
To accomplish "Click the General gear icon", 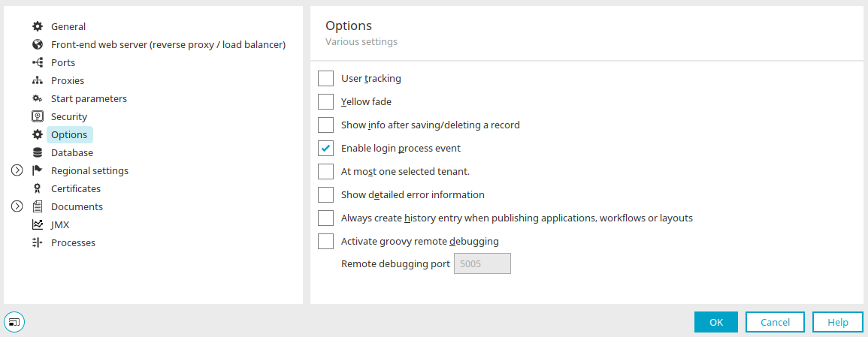I will [37, 26].
